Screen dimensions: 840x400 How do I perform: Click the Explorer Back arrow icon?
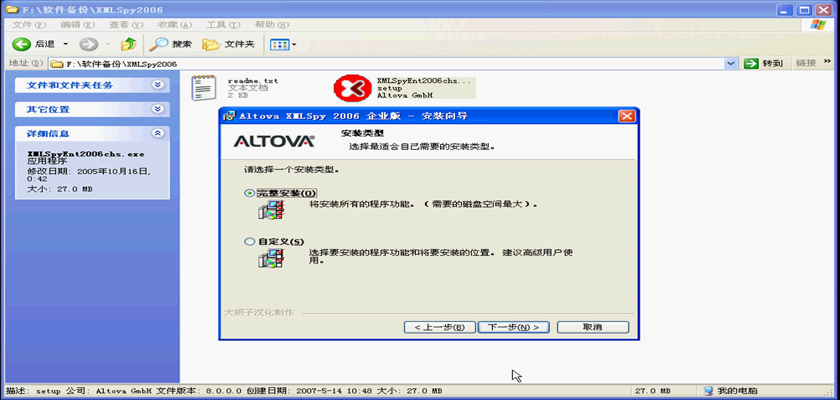(x=21, y=44)
